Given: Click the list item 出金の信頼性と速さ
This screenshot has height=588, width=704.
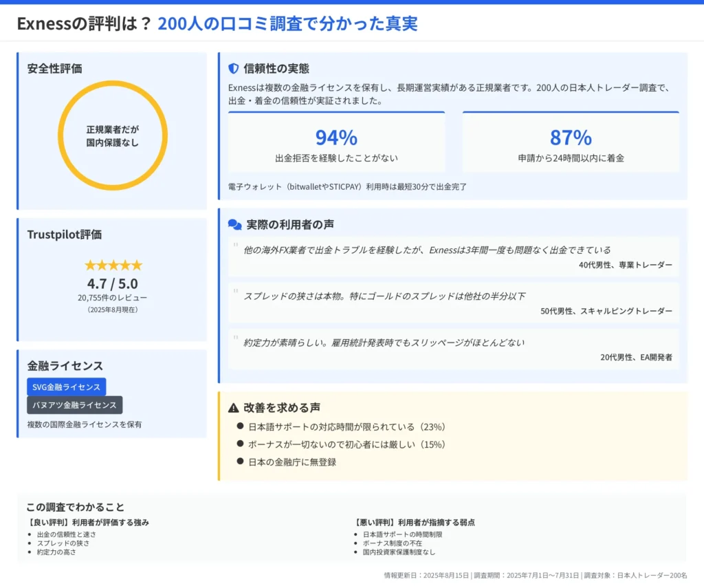Looking at the screenshot, I should (x=67, y=534).
